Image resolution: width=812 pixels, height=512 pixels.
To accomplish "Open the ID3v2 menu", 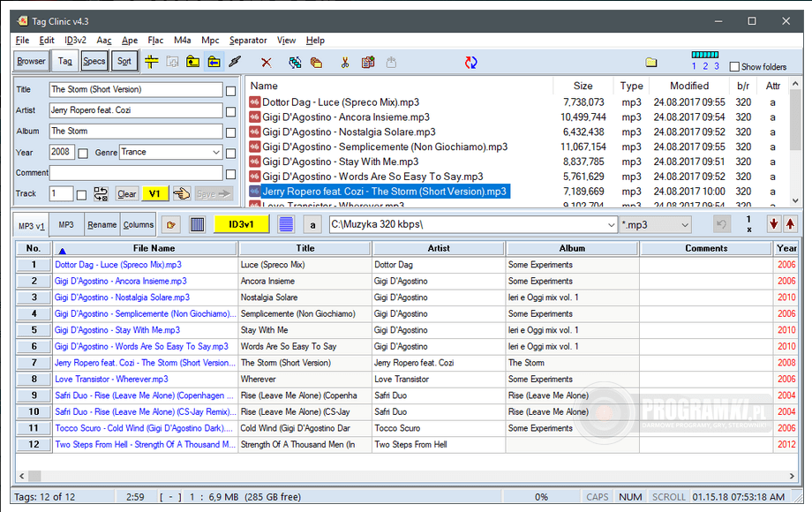I will pos(75,41).
